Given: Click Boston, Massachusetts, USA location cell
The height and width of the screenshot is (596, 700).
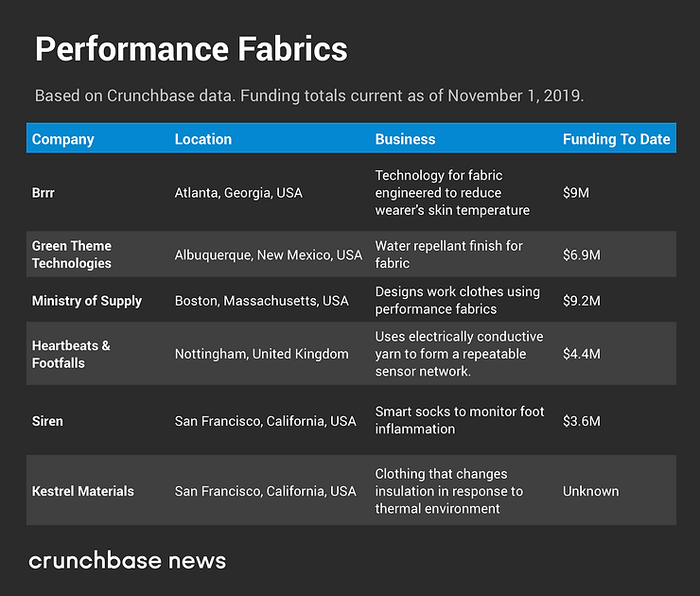Looking at the screenshot, I should [262, 301].
